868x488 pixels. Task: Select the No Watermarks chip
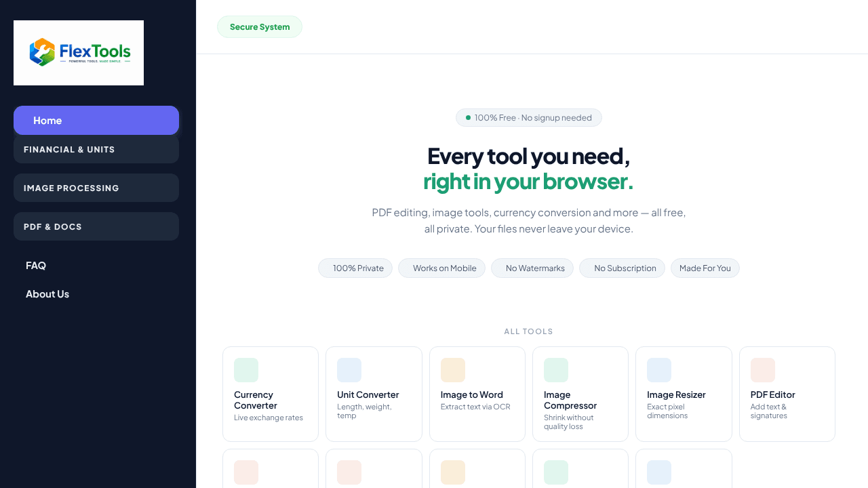532,268
